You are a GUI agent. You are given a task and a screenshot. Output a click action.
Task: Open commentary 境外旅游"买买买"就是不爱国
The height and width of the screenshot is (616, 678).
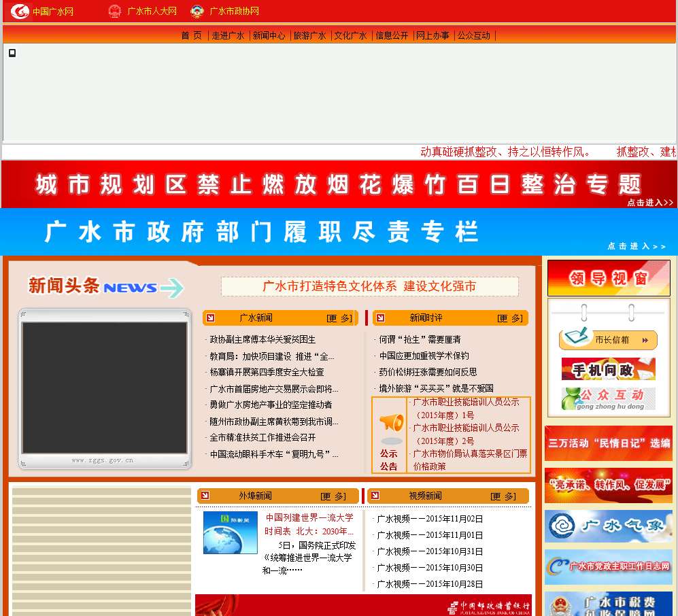(436, 388)
